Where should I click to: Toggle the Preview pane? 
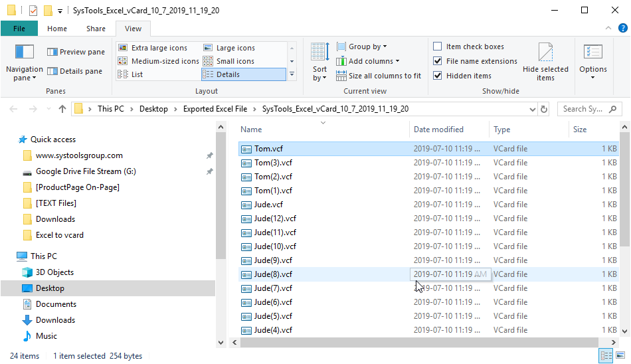point(76,52)
